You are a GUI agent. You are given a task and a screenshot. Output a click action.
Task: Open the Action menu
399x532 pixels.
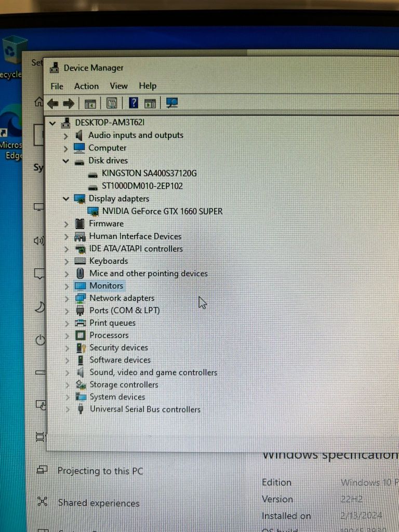87,86
